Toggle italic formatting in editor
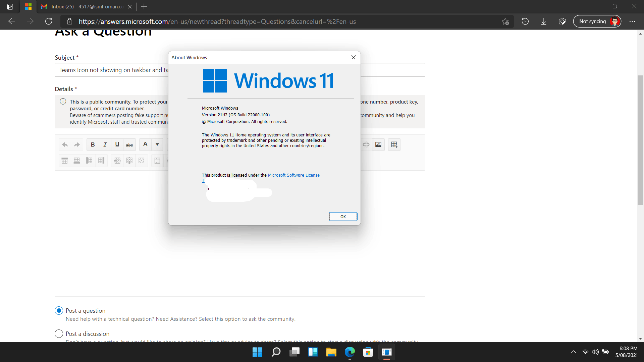This screenshot has width=644, height=362. [105, 144]
